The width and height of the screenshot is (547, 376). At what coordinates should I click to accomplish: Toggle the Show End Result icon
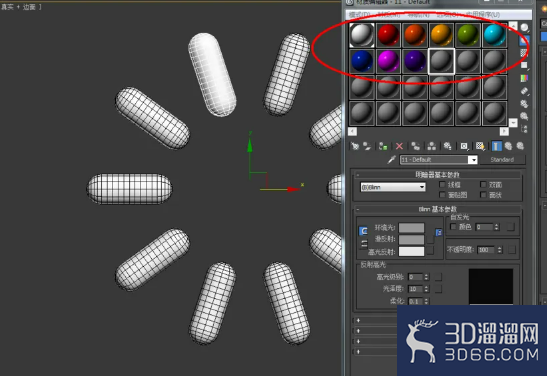click(496, 146)
